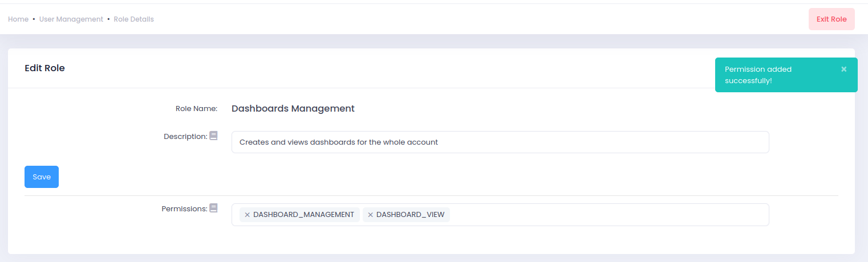The height and width of the screenshot is (262, 868).
Task: Click the 'Permissions:' field label
Action: [x=184, y=209]
